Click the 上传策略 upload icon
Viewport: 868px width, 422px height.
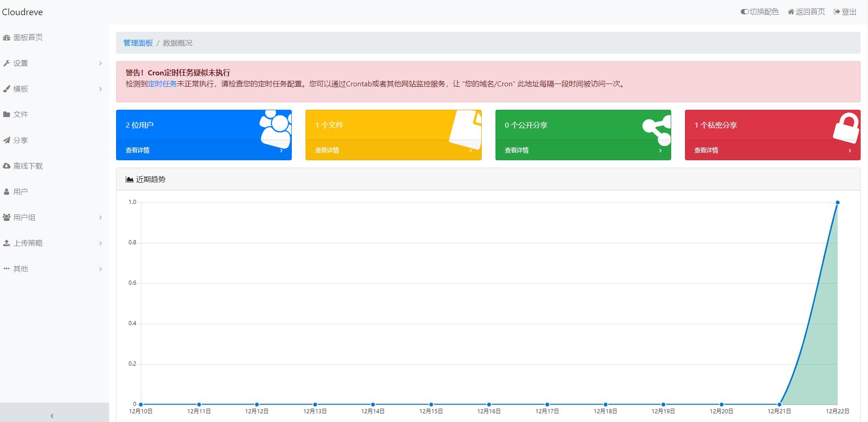(6, 243)
